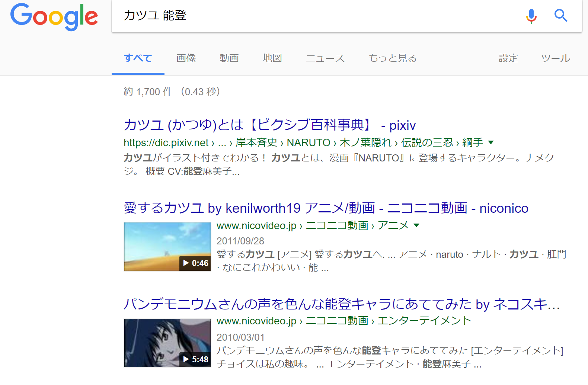Click the microphone voice search icon

tap(531, 16)
